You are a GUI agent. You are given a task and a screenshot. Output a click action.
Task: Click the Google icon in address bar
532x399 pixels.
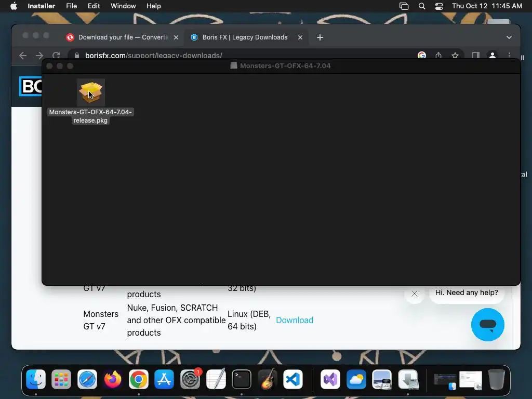pos(422,55)
